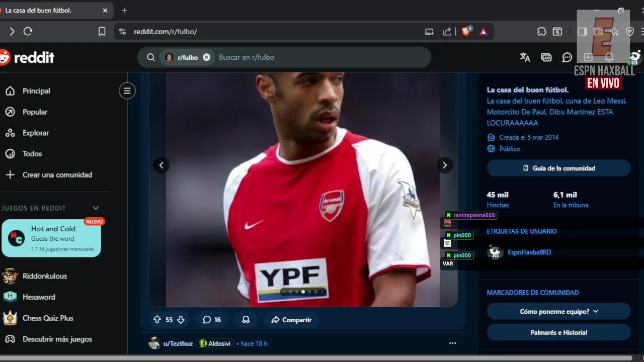
Task: Open a new browser tab with plus
Action: tap(124, 10)
